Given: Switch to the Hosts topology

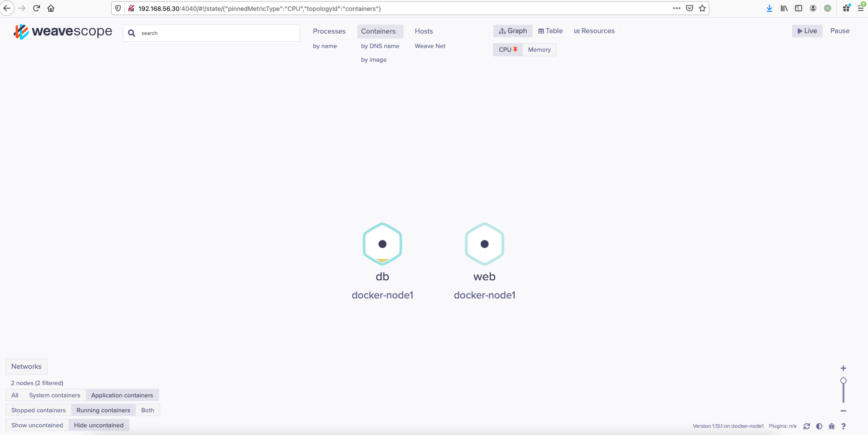Looking at the screenshot, I should 424,31.
